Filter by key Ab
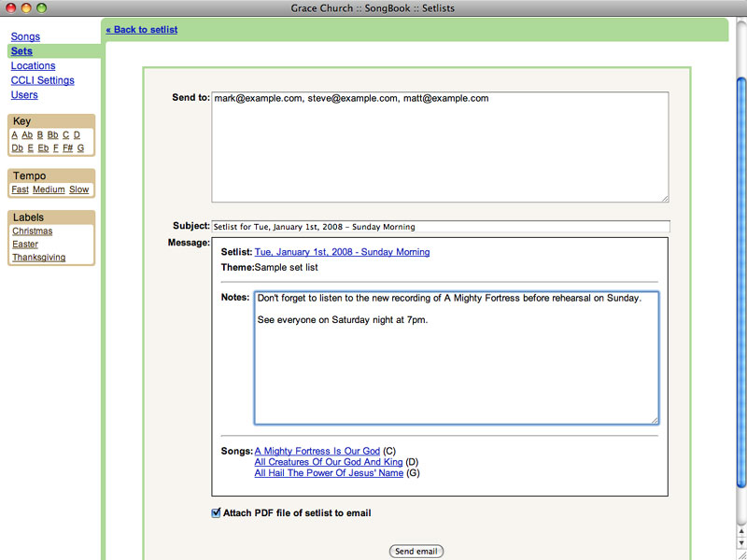 [x=27, y=135]
